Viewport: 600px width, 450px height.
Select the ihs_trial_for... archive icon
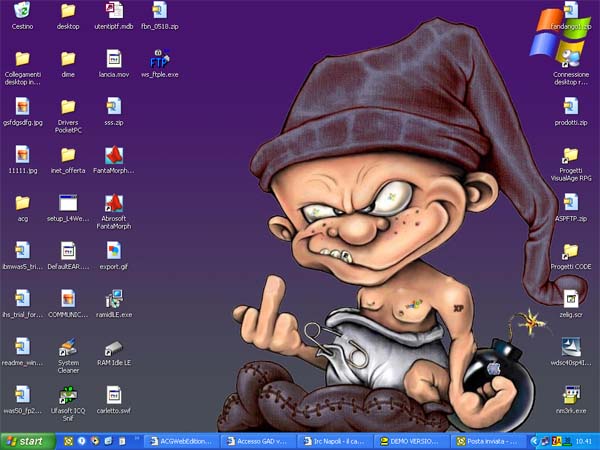point(22,299)
